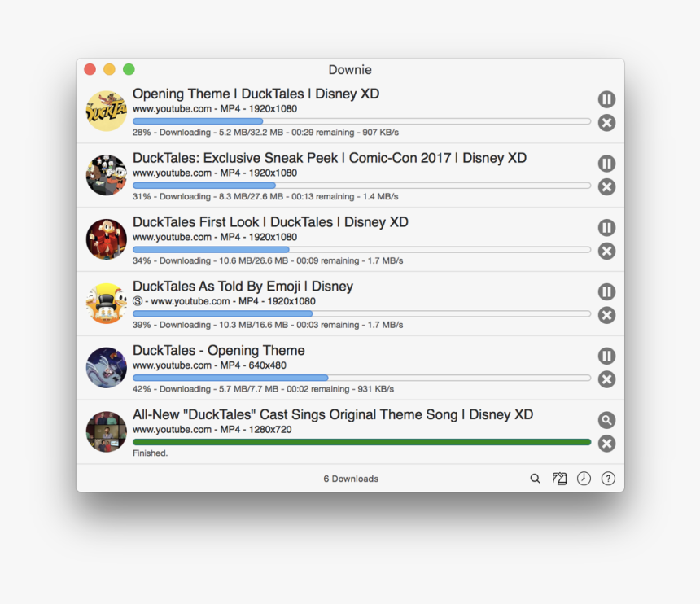Pause the Exclusive Sneak Peek Comic-Con download

pyautogui.click(x=606, y=164)
